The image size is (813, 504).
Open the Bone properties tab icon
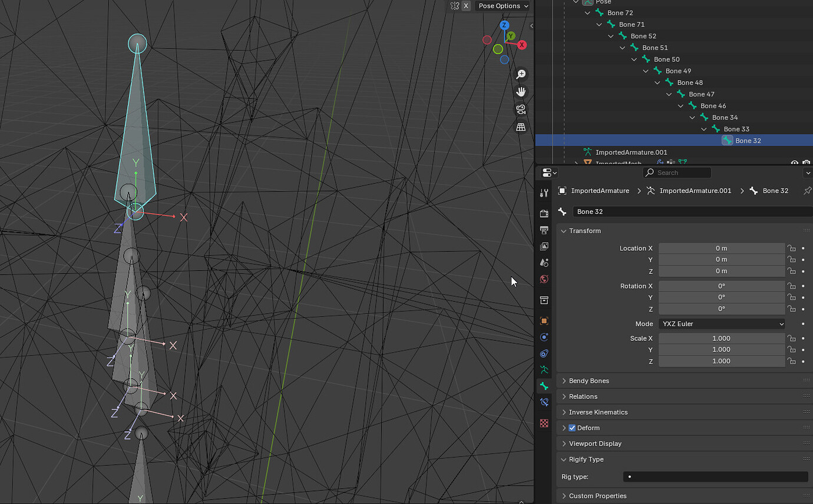click(544, 386)
